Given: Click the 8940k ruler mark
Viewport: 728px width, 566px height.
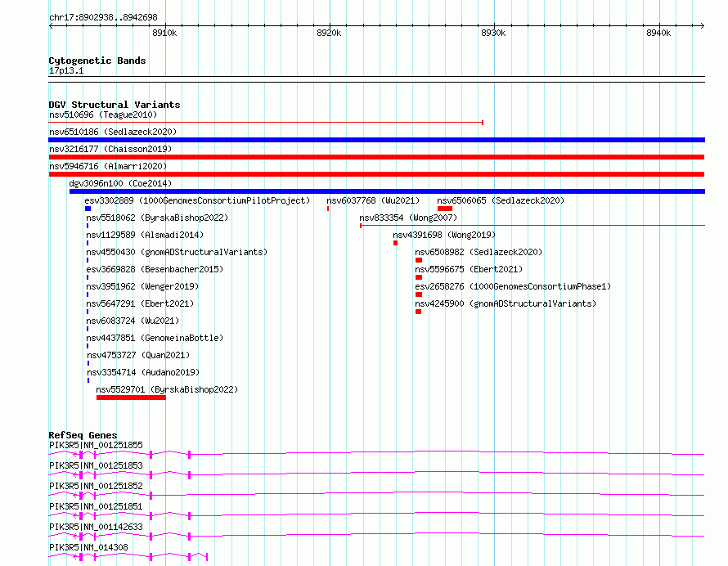Looking at the screenshot, I should tap(658, 33).
